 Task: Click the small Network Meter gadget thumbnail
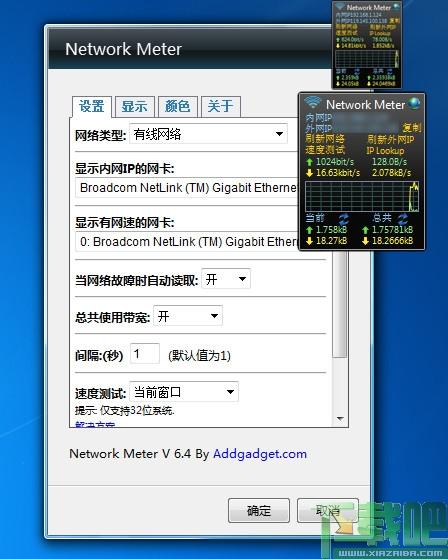[367, 45]
